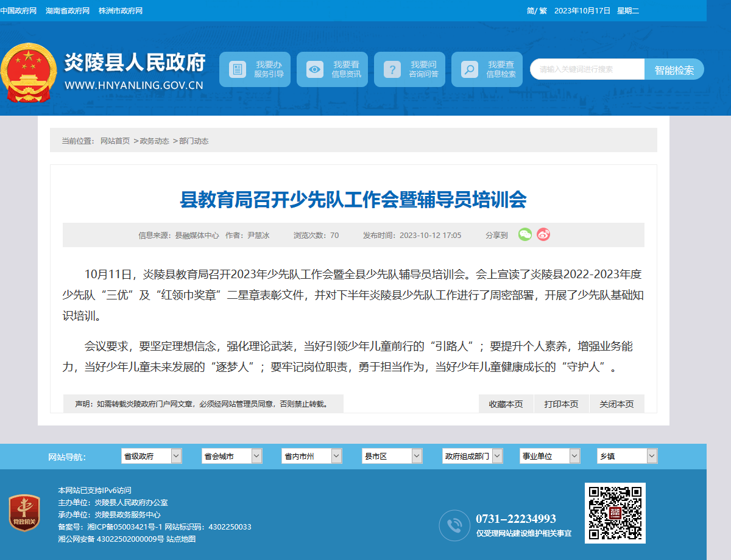Open the 湖南省政府网 top link

(68, 11)
